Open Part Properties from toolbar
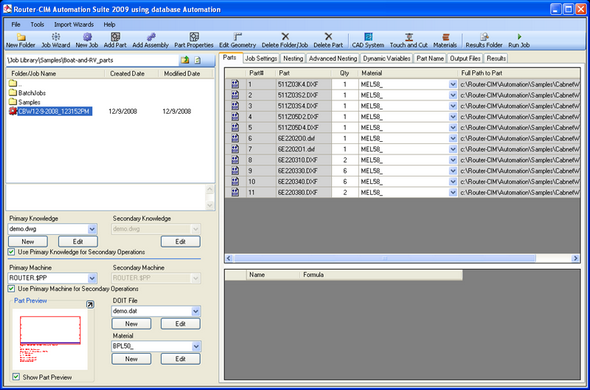Viewport: 590px width, 390px height. coord(194,41)
